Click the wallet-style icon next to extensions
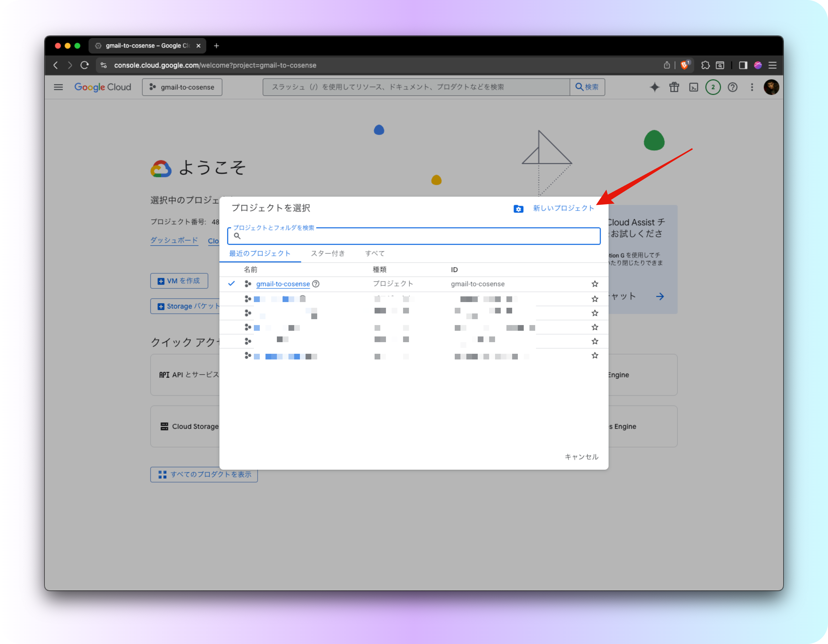 720,65
